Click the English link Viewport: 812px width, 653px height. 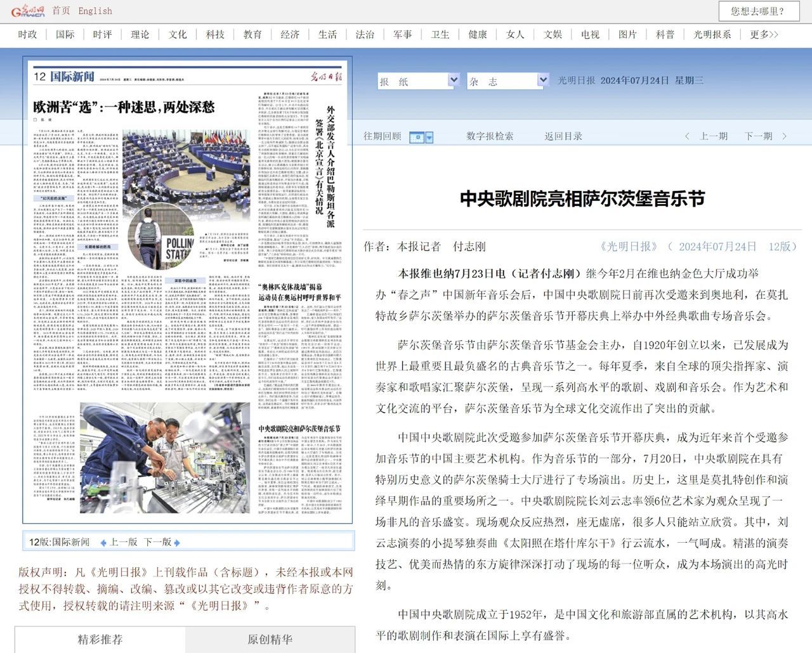[x=95, y=11]
